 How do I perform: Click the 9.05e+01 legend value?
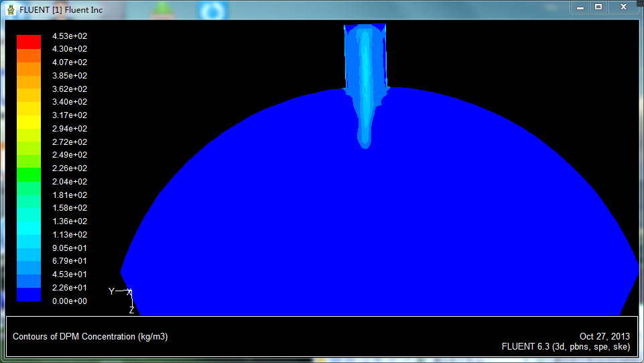[x=70, y=248]
